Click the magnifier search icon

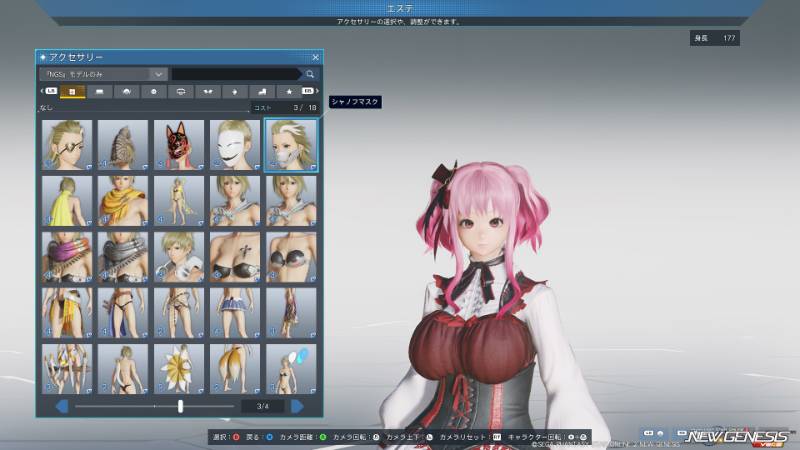click(310, 74)
